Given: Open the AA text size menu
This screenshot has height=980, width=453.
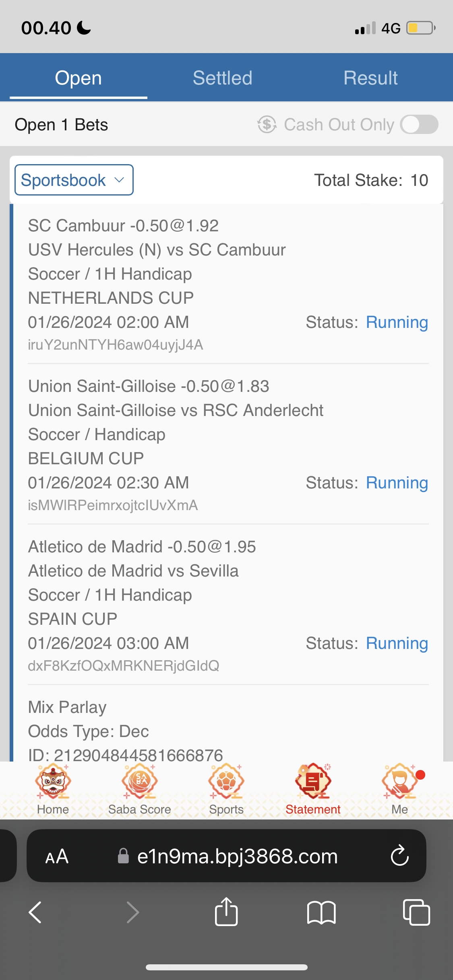Looking at the screenshot, I should [57, 856].
